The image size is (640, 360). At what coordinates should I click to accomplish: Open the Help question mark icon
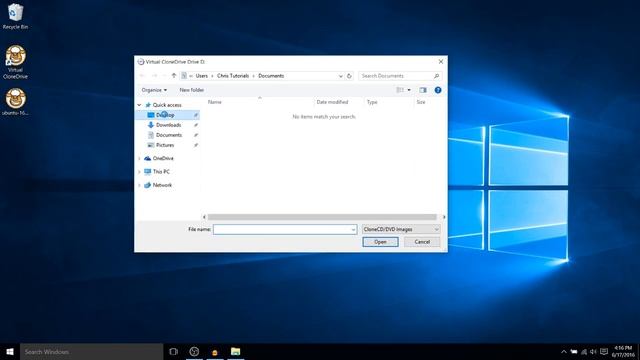click(438, 90)
